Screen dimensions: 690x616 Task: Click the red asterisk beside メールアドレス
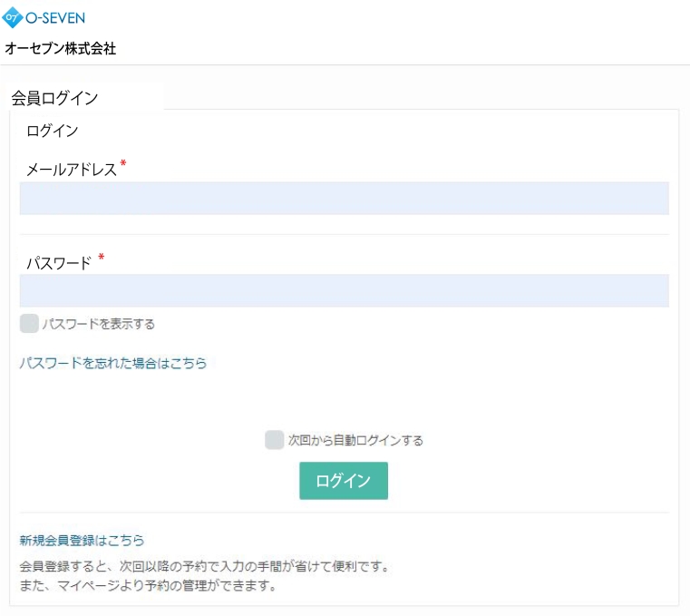pyautogui.click(x=123, y=164)
